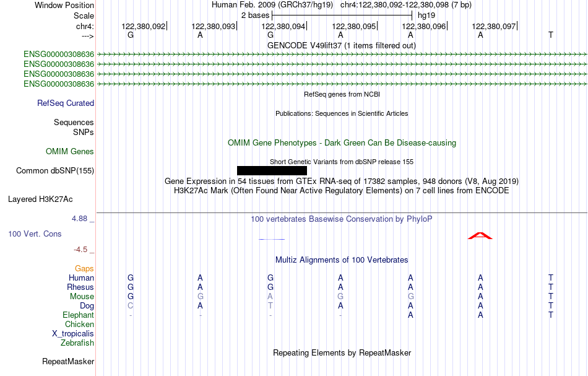Image resolution: width=588 pixels, height=376 pixels.
Task: Click Short Genetic Variants from dbSNP title
Action: point(342,162)
